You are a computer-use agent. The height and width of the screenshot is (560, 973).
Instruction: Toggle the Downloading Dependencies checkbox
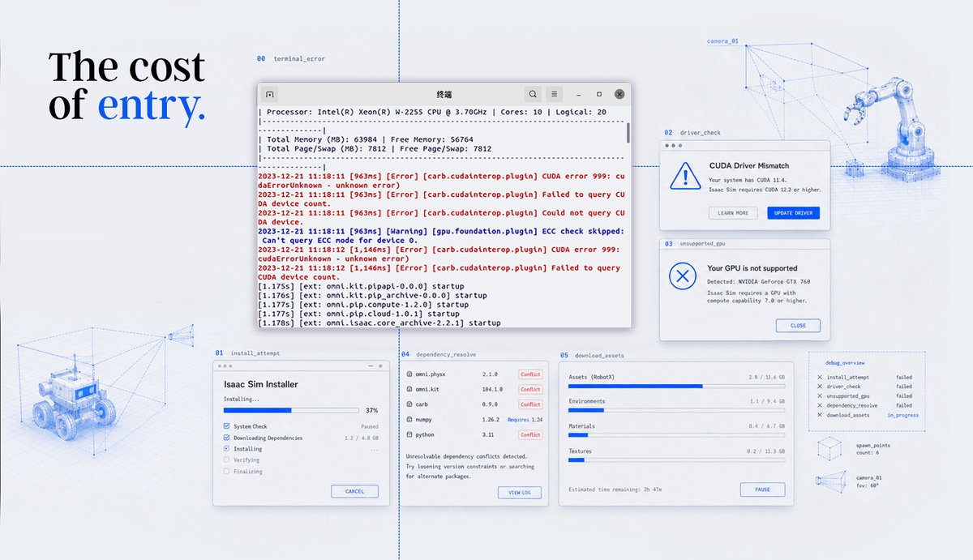coord(226,438)
